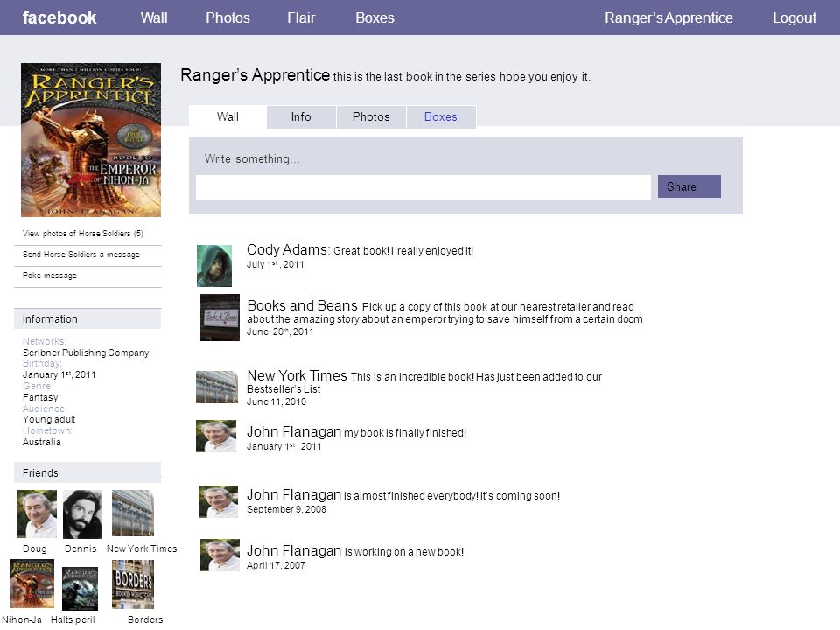The image size is (840, 630).
Task: Open Halts peril friend thumbnail
Action: click(80, 589)
